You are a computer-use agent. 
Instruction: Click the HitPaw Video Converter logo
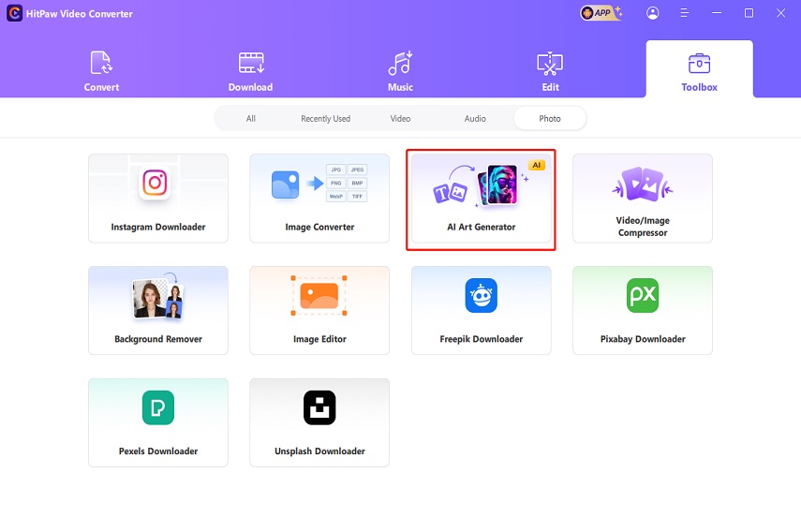point(14,13)
